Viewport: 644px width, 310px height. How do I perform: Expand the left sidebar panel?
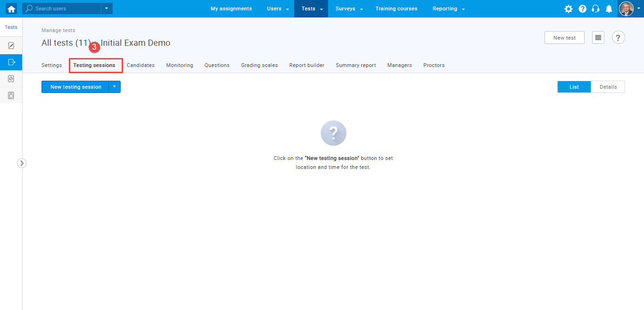22,163
